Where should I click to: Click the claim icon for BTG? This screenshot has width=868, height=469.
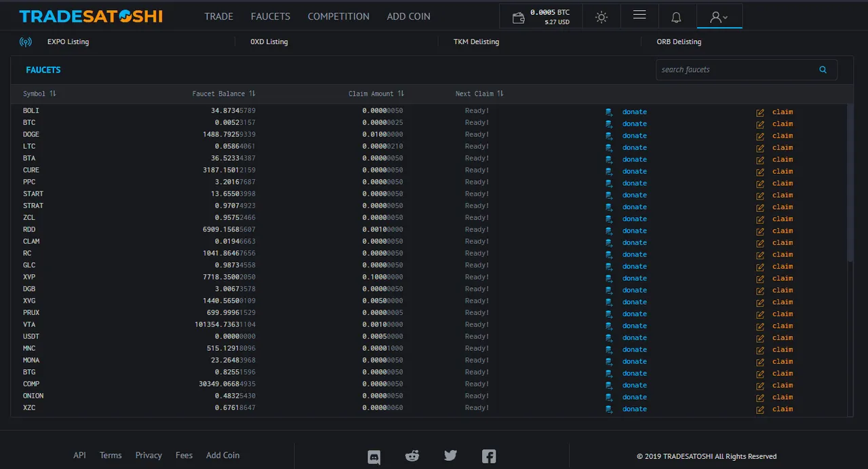760,374
